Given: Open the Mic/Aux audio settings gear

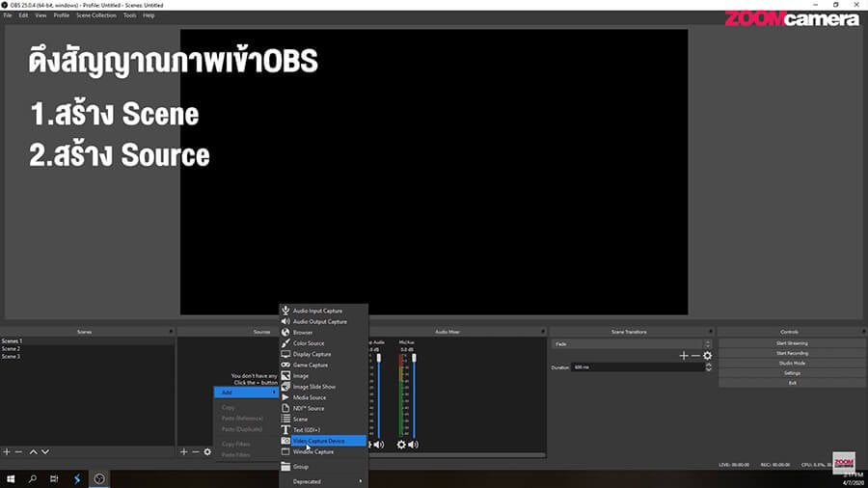Looking at the screenshot, I should [x=401, y=445].
